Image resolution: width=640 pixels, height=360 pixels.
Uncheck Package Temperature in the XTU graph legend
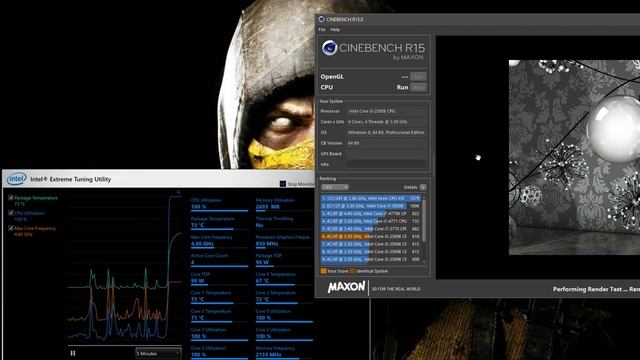(x=11, y=198)
